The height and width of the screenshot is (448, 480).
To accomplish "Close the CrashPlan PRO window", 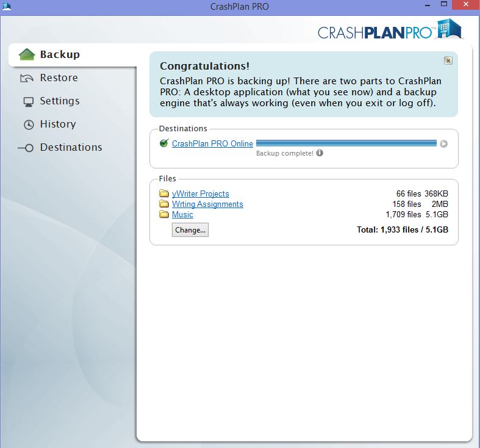I will 465,5.
